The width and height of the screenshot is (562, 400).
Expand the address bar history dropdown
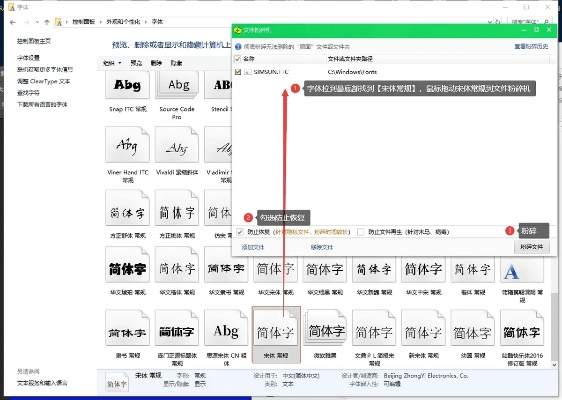(490, 22)
